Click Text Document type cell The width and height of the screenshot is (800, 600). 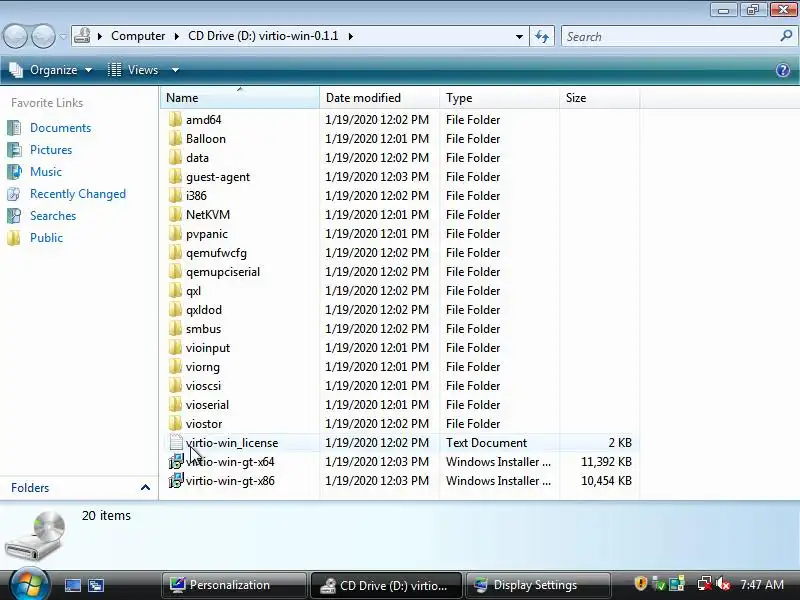(486, 442)
